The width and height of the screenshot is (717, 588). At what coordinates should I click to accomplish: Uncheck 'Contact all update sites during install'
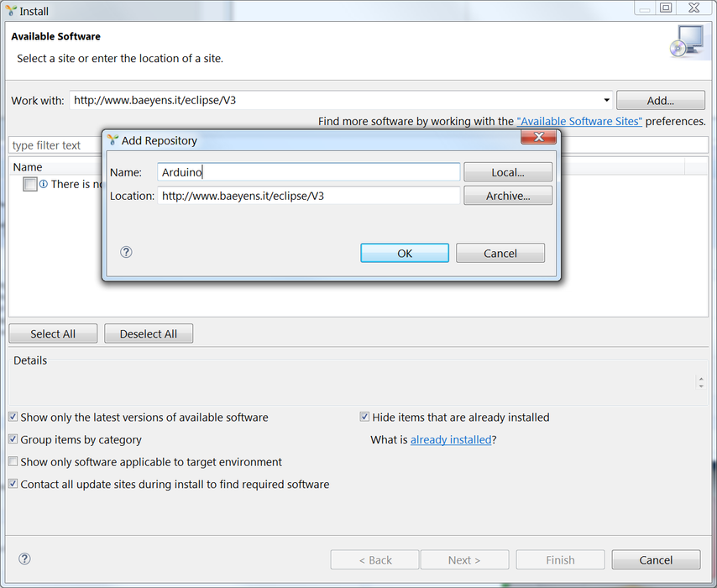point(13,484)
